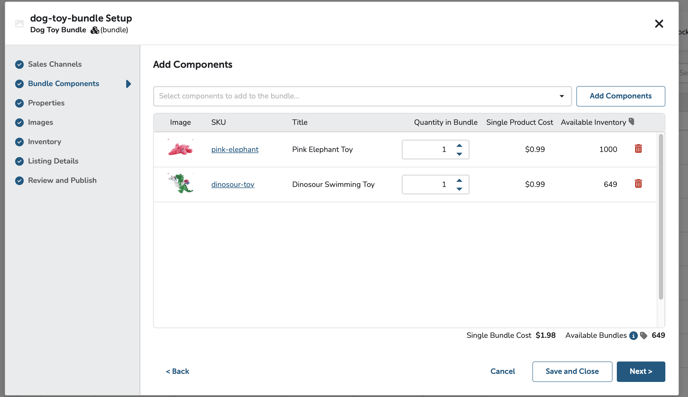Click the Select components to add field
688x397 pixels.
[x=362, y=96]
